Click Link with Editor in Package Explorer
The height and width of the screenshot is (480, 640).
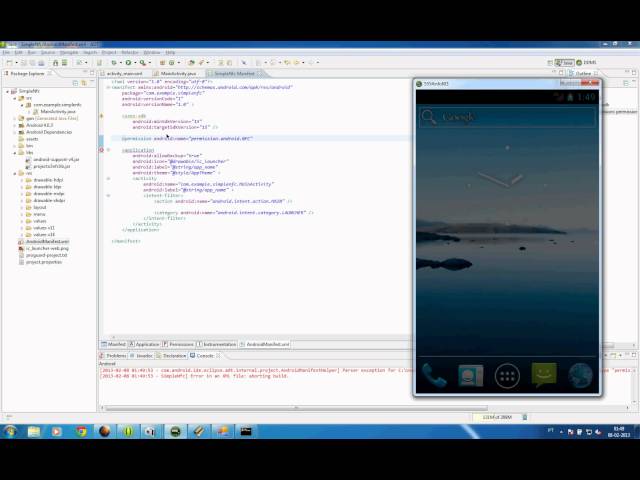[x=84, y=83]
